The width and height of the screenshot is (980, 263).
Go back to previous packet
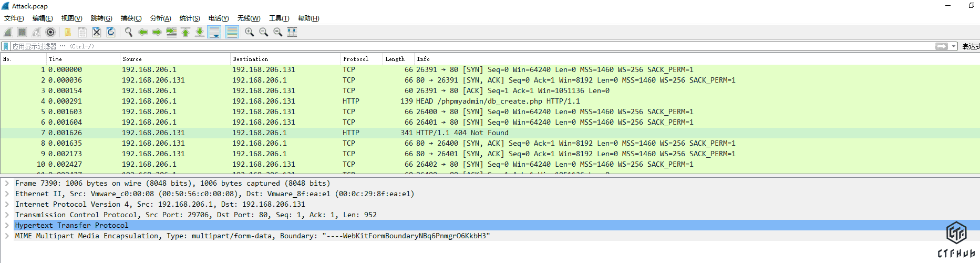(x=142, y=32)
